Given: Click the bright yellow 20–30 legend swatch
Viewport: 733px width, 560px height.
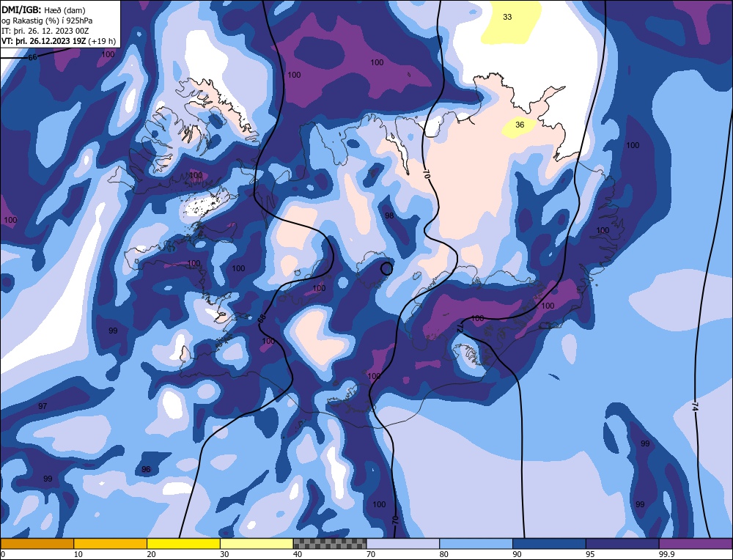Looking at the screenshot, I should pos(183,543).
